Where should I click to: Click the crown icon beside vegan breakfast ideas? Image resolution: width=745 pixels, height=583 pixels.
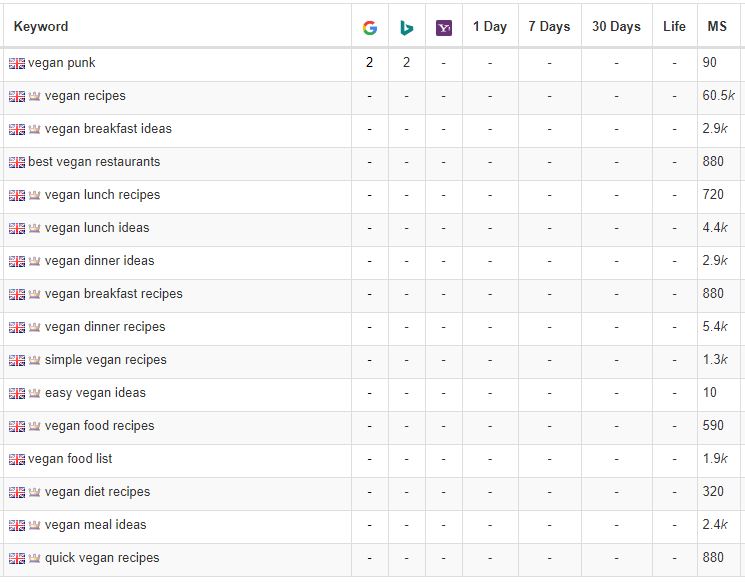(34, 129)
